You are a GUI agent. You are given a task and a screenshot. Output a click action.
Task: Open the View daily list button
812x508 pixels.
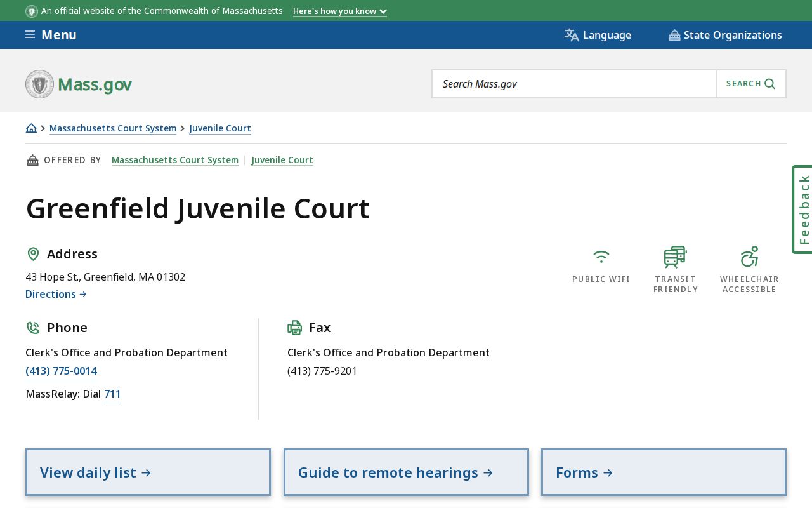tap(148, 472)
